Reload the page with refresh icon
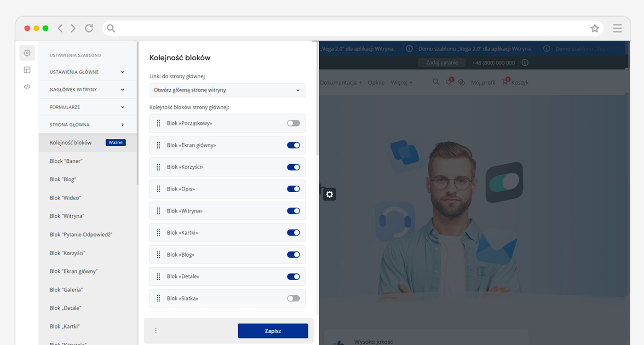 pos(89,29)
